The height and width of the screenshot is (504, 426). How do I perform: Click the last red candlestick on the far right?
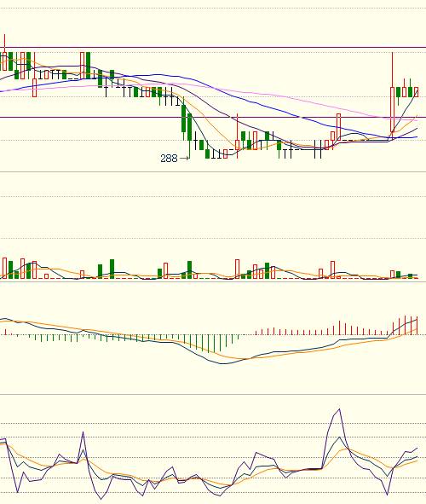(x=416, y=92)
